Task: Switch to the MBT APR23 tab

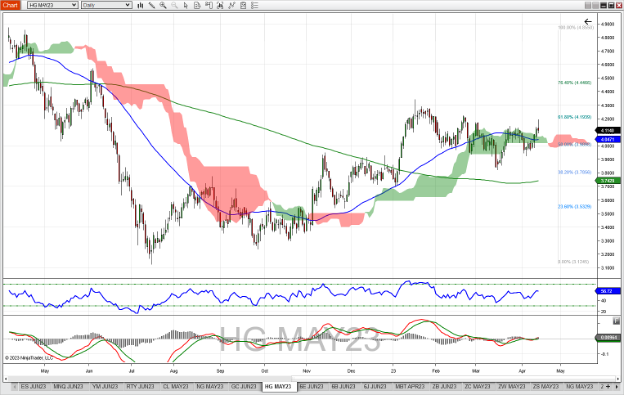Action: [410, 386]
